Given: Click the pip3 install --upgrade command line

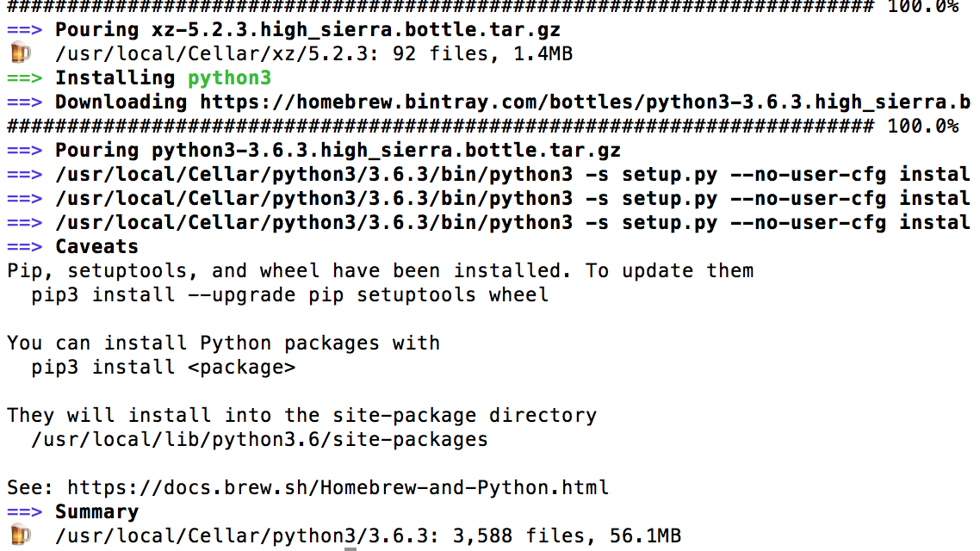Looking at the screenshot, I should click(290, 295).
